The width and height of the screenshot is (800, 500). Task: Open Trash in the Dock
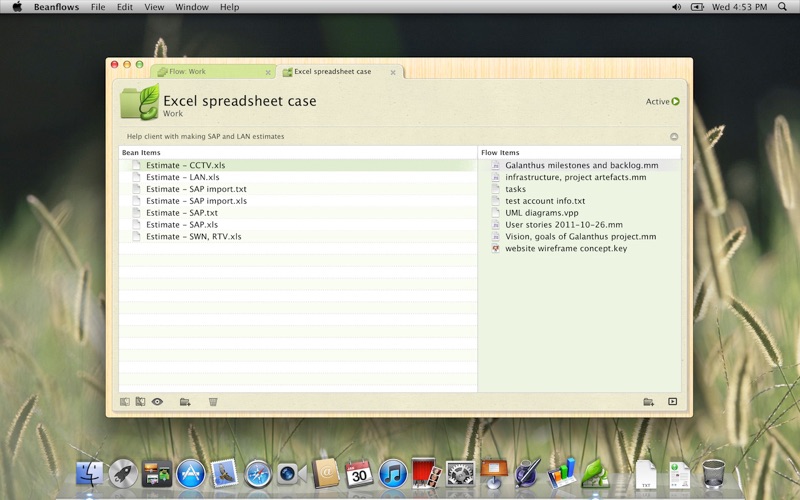click(x=714, y=474)
